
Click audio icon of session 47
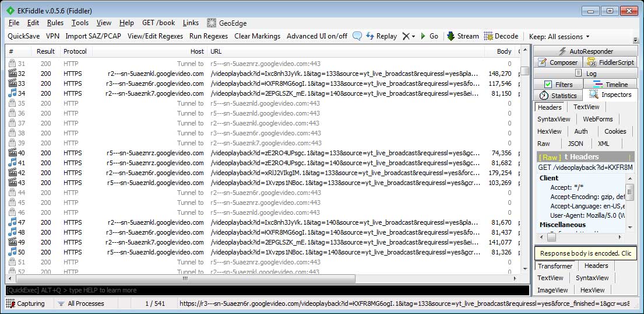12,222
